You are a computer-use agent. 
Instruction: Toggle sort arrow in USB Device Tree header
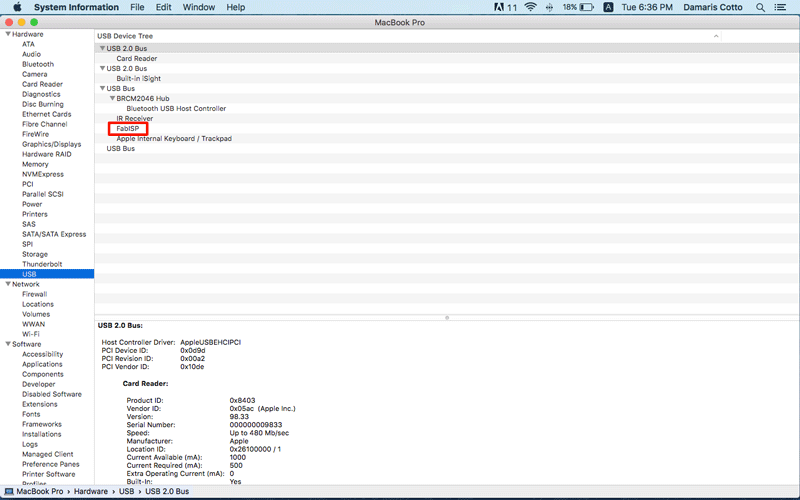pos(716,36)
